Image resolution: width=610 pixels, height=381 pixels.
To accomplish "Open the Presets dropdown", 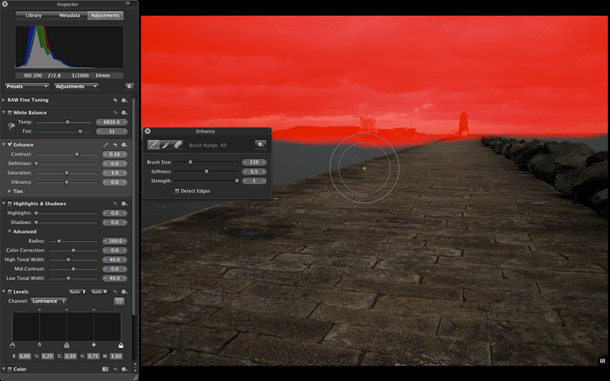I will tap(27, 86).
